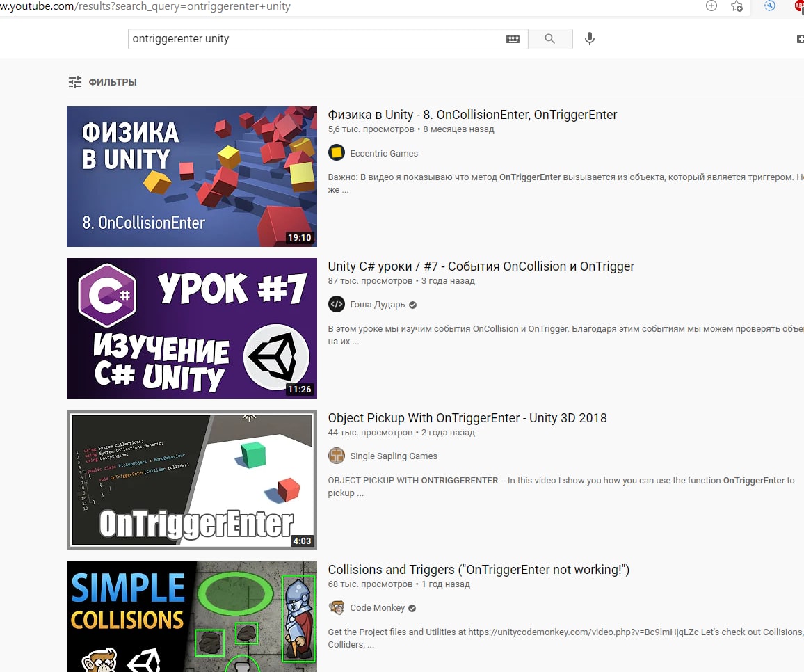Click '68 тыс. просмотров • 1 год назад' text
The image size is (804, 672).
(x=399, y=584)
